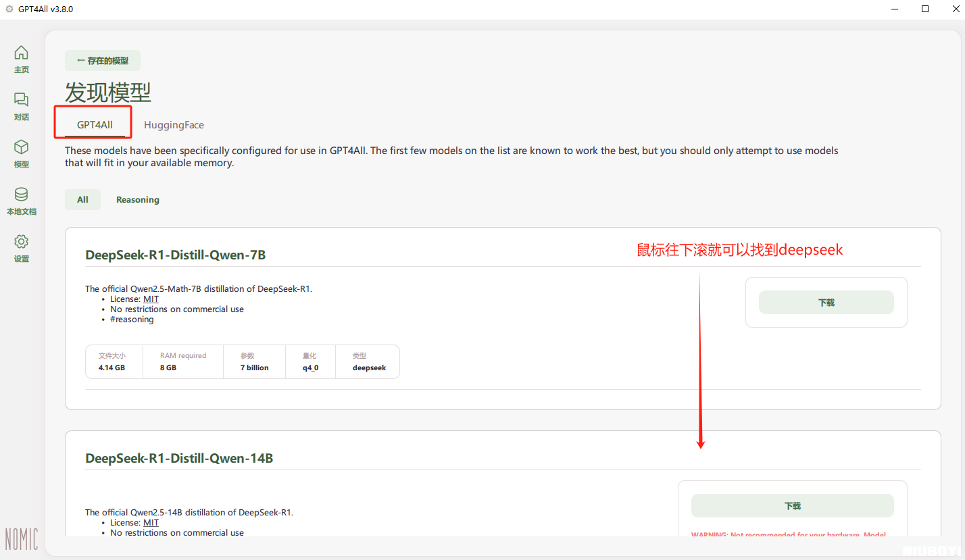Switch to the HuggingFace tab

[174, 125]
